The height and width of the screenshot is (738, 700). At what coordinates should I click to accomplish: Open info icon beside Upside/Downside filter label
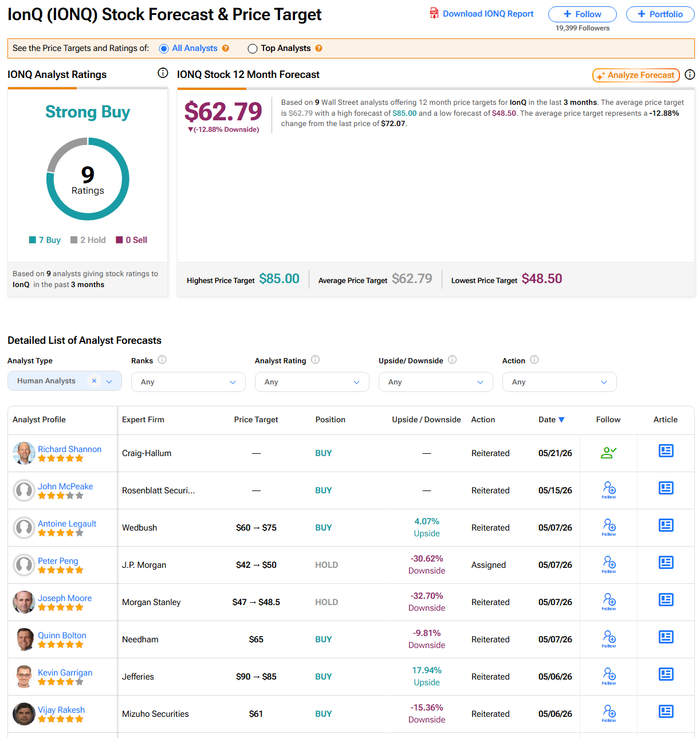[452, 360]
